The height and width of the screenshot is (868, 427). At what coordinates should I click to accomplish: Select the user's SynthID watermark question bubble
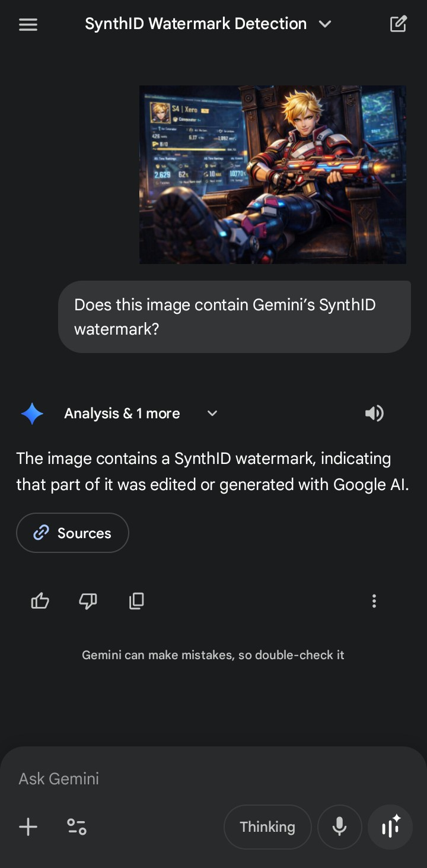234,317
